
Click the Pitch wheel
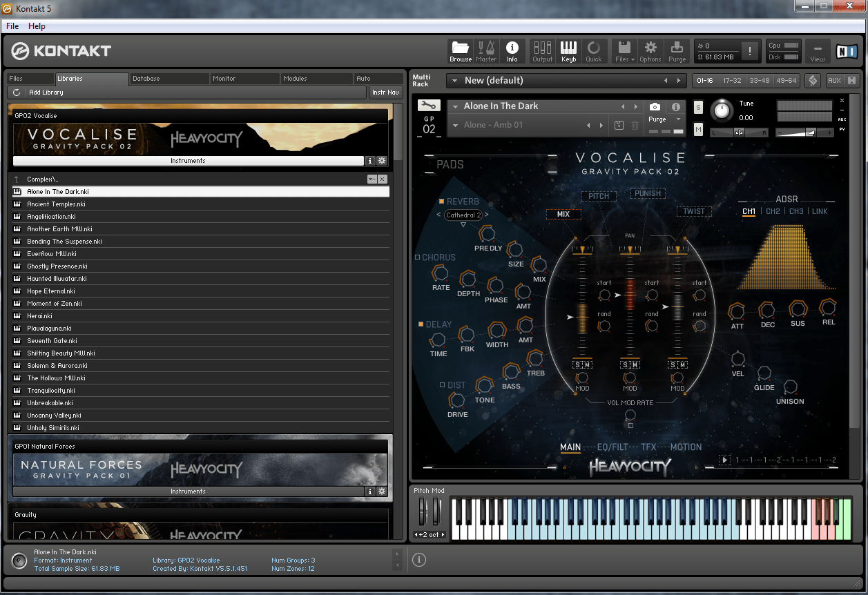[x=423, y=512]
